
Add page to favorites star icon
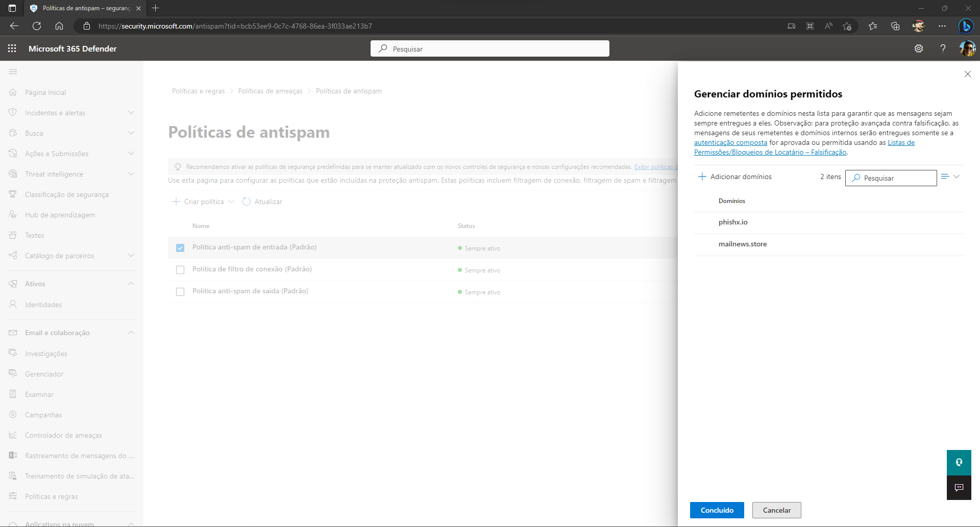pos(847,26)
